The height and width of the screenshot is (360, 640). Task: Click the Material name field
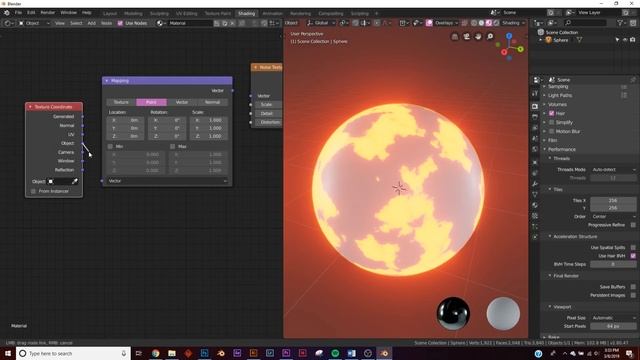[x=191, y=23]
